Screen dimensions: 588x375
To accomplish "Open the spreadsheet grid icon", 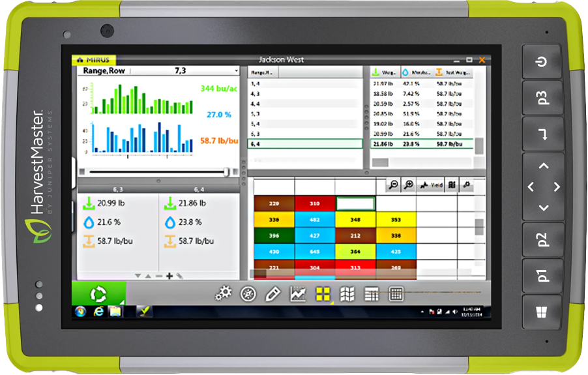I will (396, 294).
